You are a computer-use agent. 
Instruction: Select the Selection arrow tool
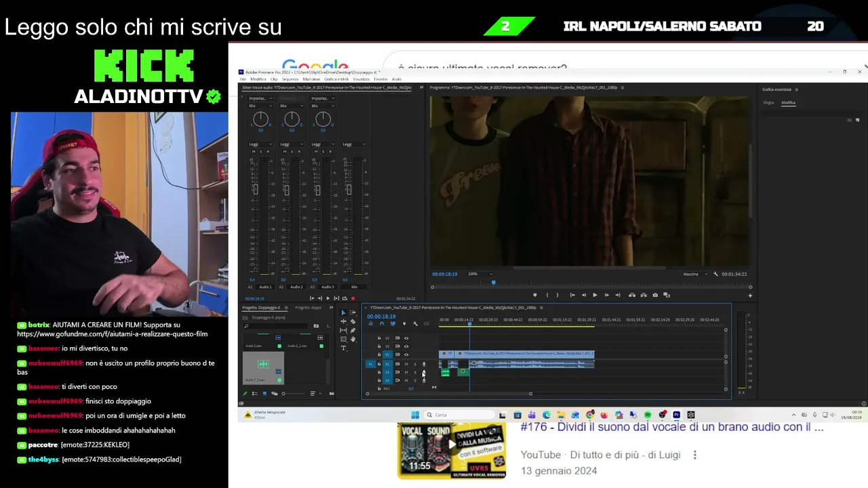coord(343,313)
